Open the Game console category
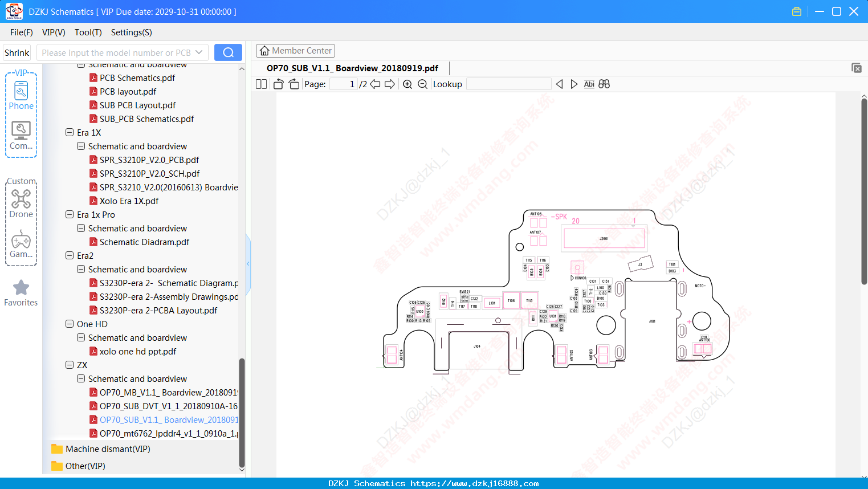Image resolution: width=868 pixels, height=489 pixels. [21, 244]
